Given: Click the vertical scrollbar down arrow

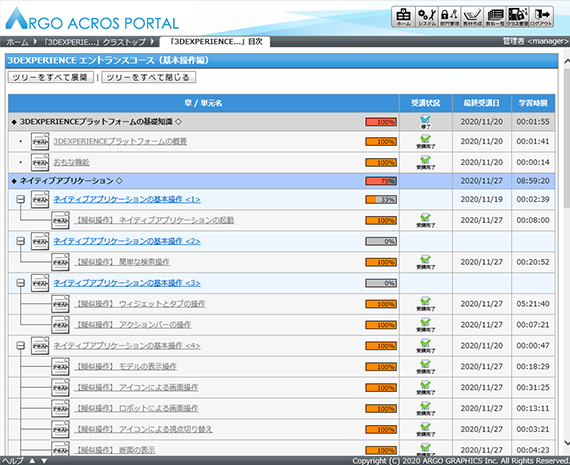Looking at the screenshot, I should point(566,442).
